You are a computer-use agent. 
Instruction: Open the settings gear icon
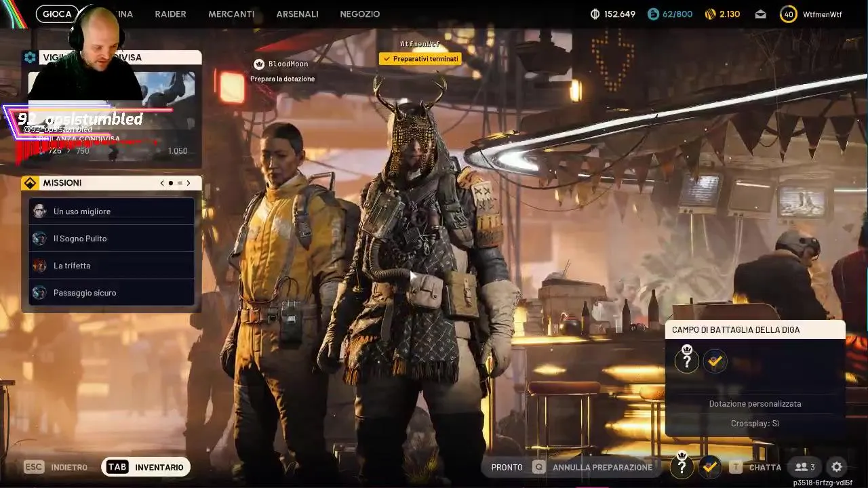pyautogui.click(x=837, y=467)
